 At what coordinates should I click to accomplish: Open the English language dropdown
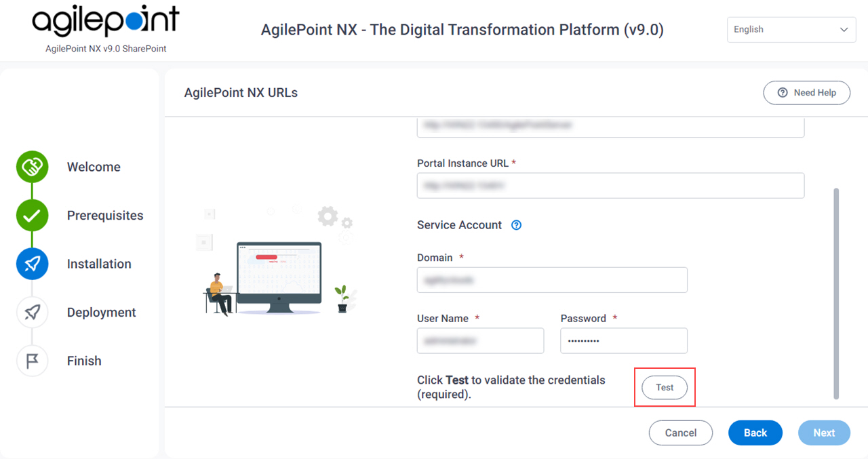click(x=791, y=30)
